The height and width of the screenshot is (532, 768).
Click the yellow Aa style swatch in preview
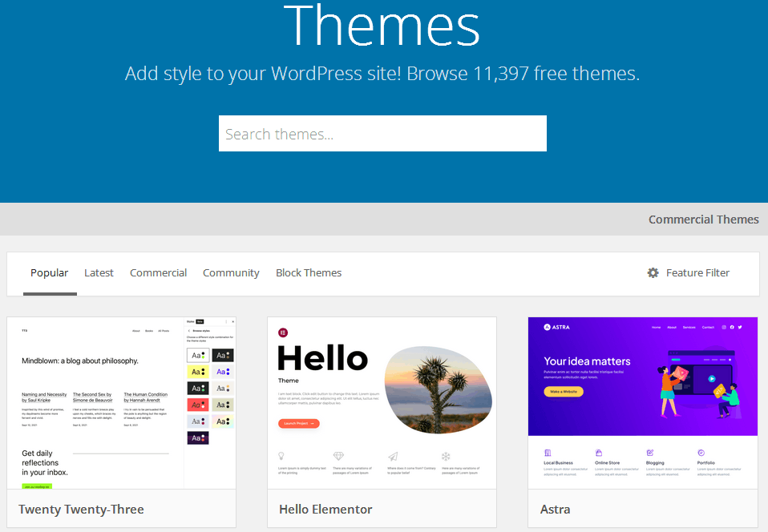tap(198, 372)
